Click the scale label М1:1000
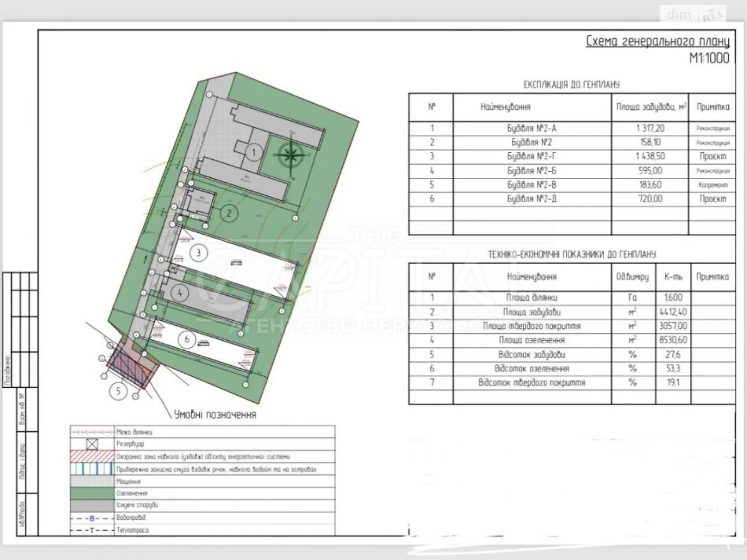The height and width of the screenshot is (560, 747). click(709, 58)
